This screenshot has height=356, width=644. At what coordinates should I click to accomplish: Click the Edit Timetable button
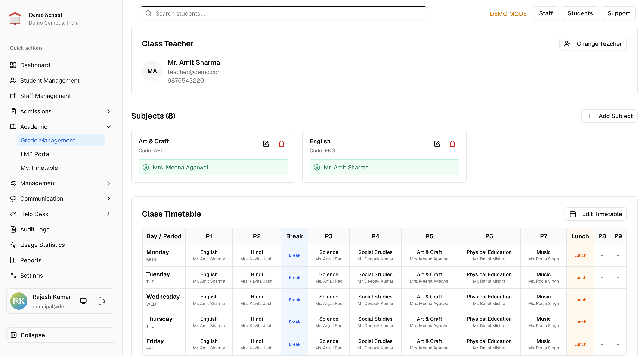[595, 214]
